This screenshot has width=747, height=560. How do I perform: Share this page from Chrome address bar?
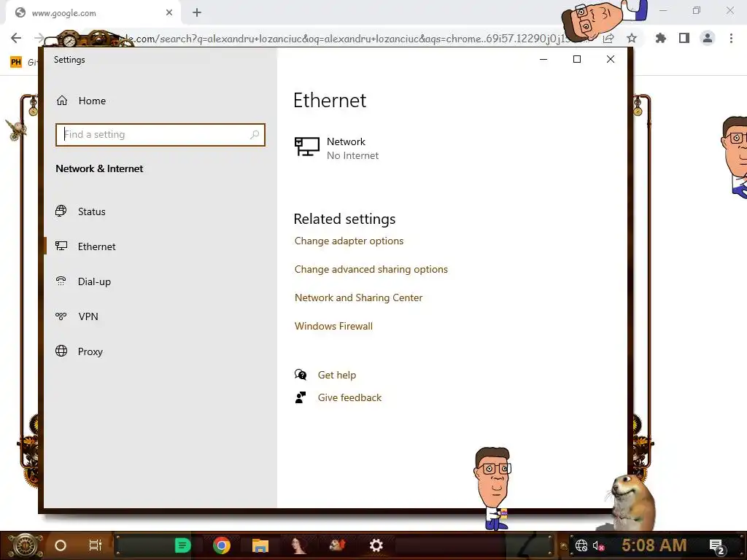[608, 39]
